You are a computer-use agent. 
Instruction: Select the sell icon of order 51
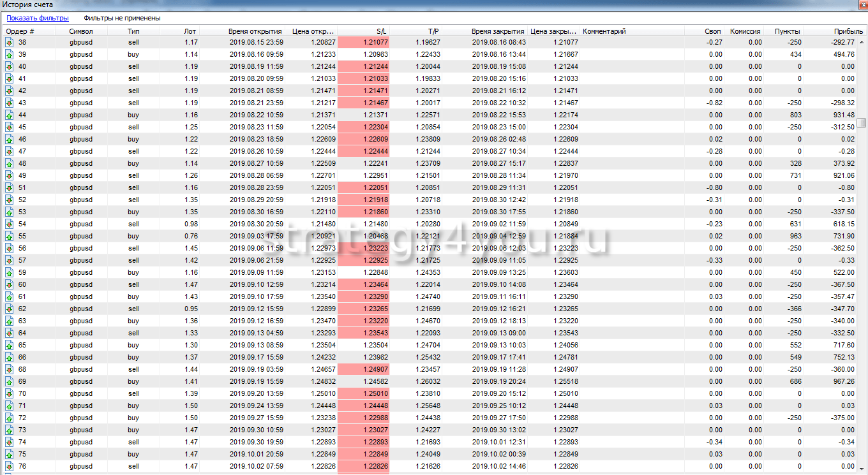click(x=10, y=188)
